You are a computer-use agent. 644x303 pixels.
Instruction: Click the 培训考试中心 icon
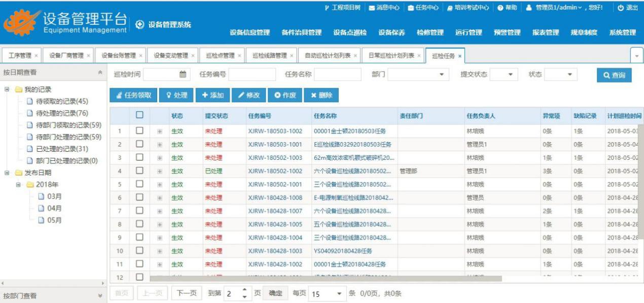tap(450, 8)
